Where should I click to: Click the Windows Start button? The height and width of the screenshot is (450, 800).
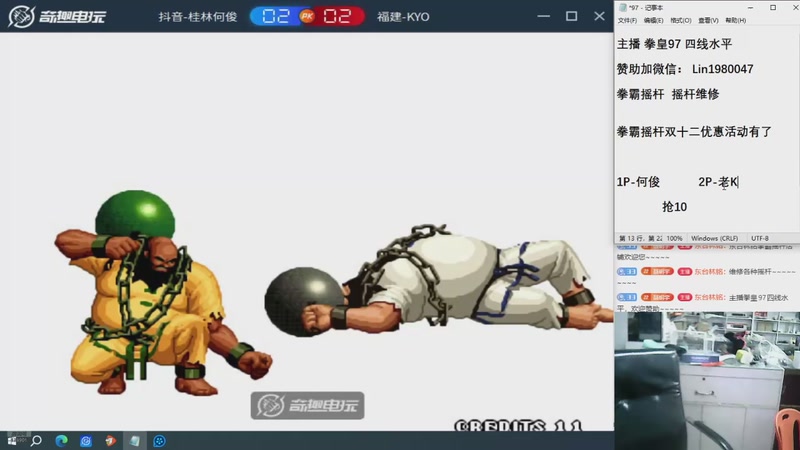tap(12, 441)
